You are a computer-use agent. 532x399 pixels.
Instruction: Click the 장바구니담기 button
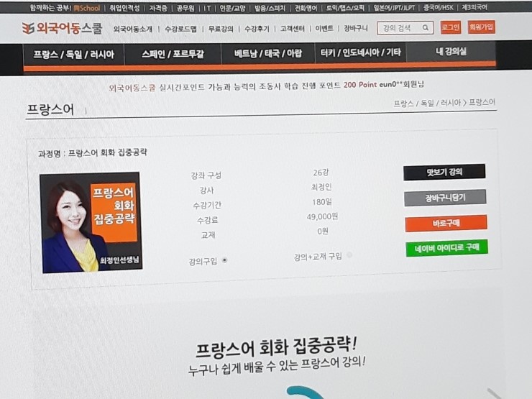tap(445, 198)
